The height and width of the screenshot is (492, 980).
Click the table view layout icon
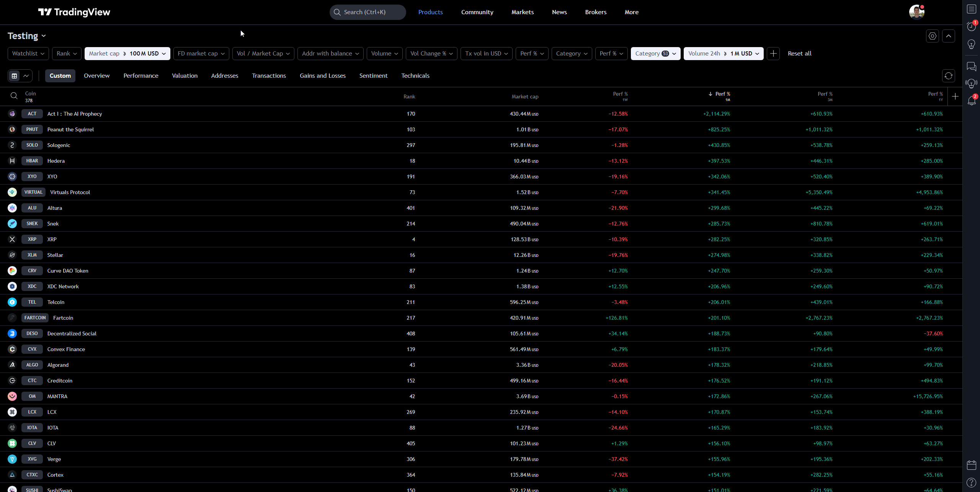click(x=15, y=76)
